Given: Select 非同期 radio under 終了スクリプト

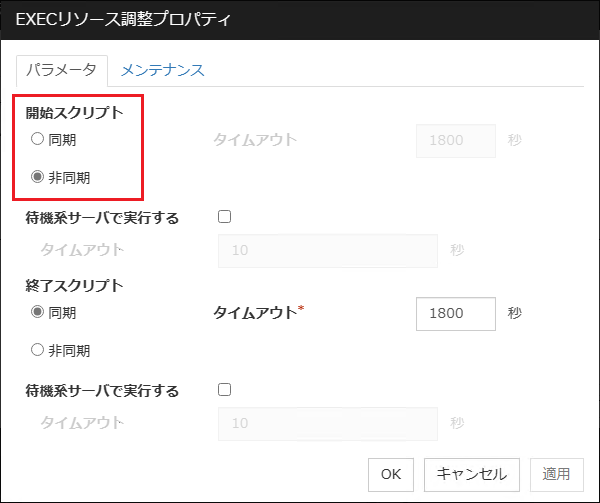Looking at the screenshot, I should (37, 350).
